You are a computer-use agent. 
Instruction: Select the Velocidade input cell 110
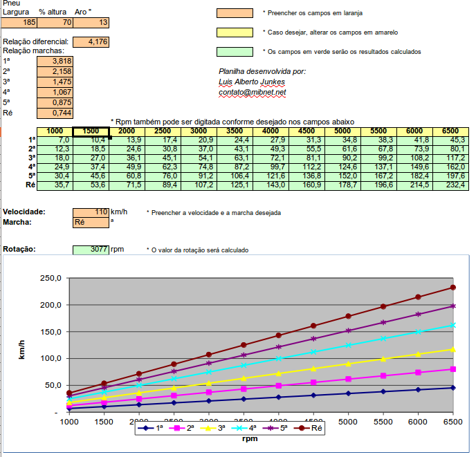click(91, 212)
